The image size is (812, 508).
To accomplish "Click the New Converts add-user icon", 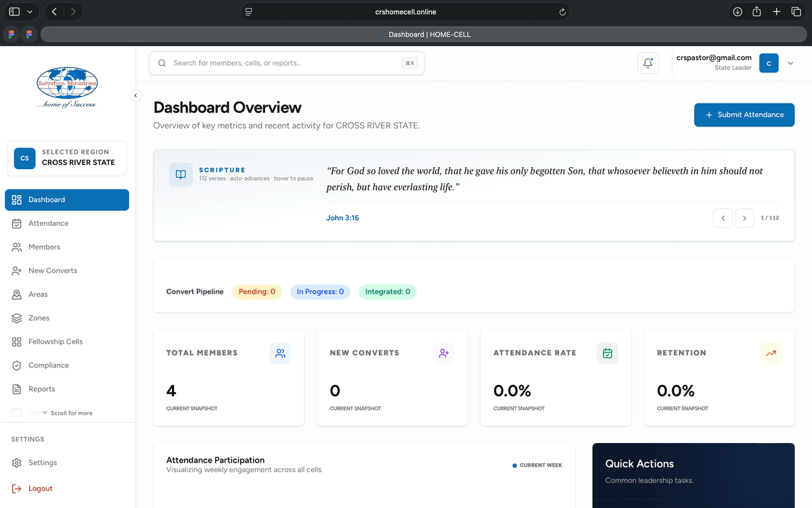I will 444,353.
